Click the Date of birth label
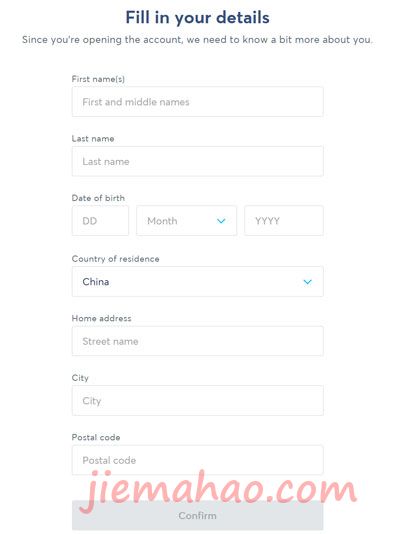 98,198
